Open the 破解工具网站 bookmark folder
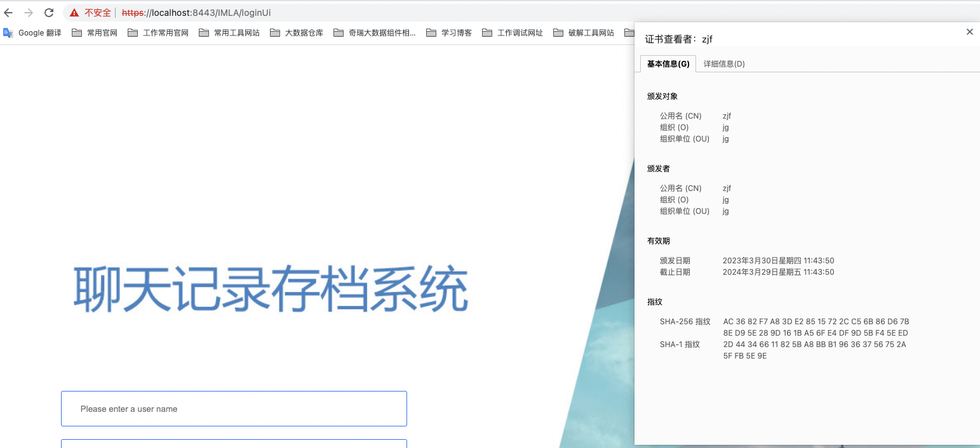Screen dimensions: 980x448 click(x=584, y=33)
